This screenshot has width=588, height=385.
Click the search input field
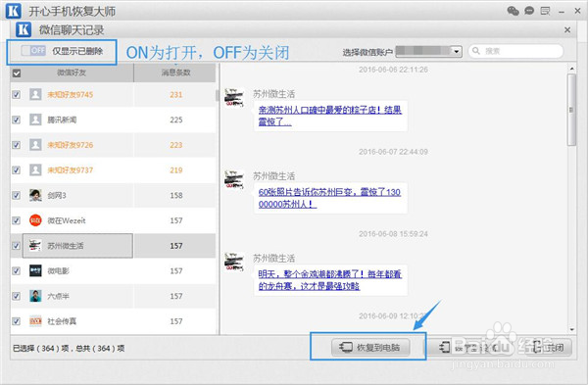coord(515,51)
